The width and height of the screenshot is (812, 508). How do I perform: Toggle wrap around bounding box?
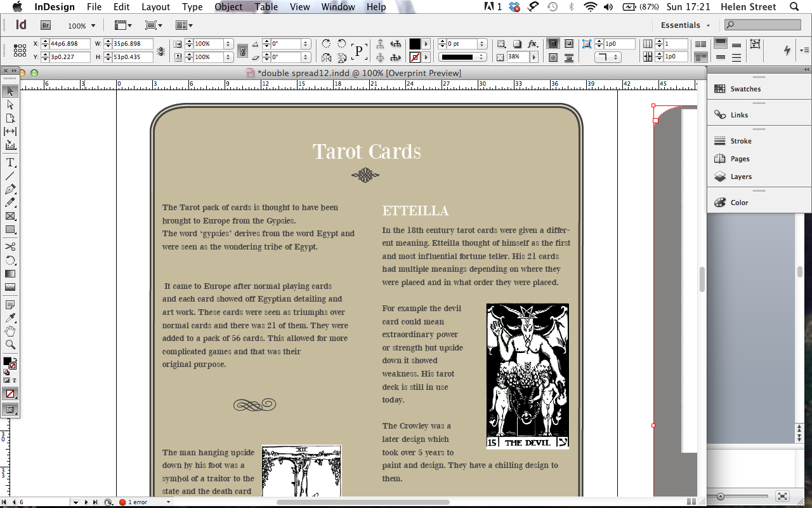(x=568, y=43)
